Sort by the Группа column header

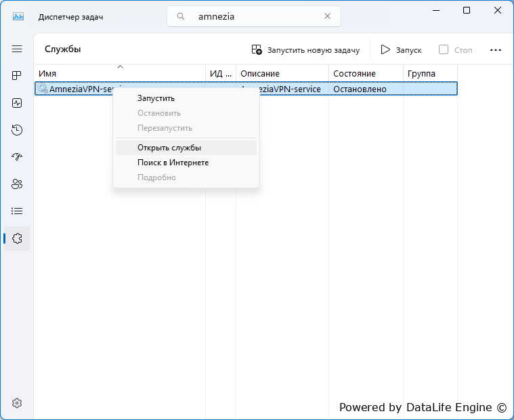(430, 73)
